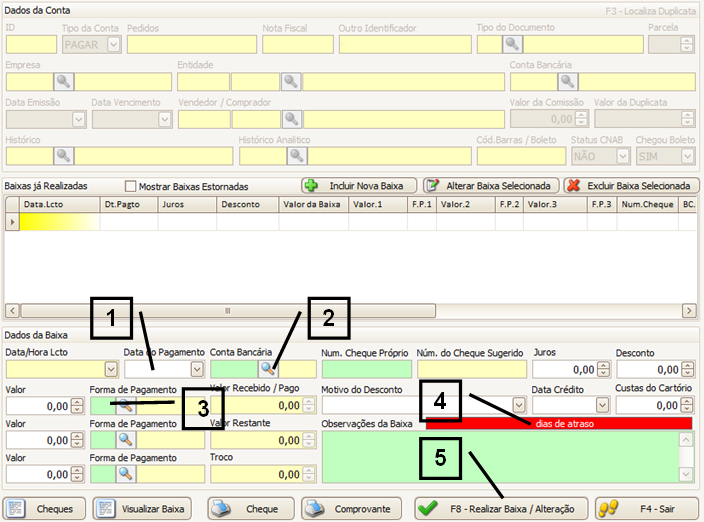Open the Data/Hora Lcto dropdown

click(111, 370)
